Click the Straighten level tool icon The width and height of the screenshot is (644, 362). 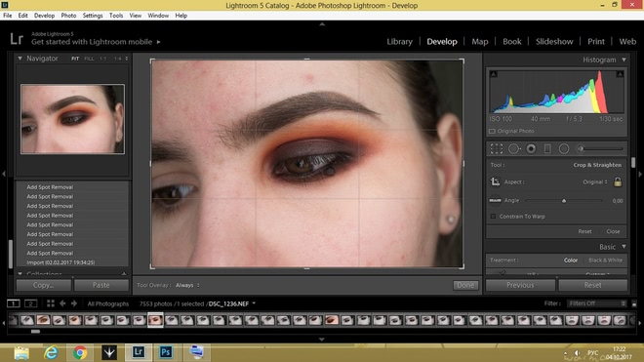[x=495, y=200]
